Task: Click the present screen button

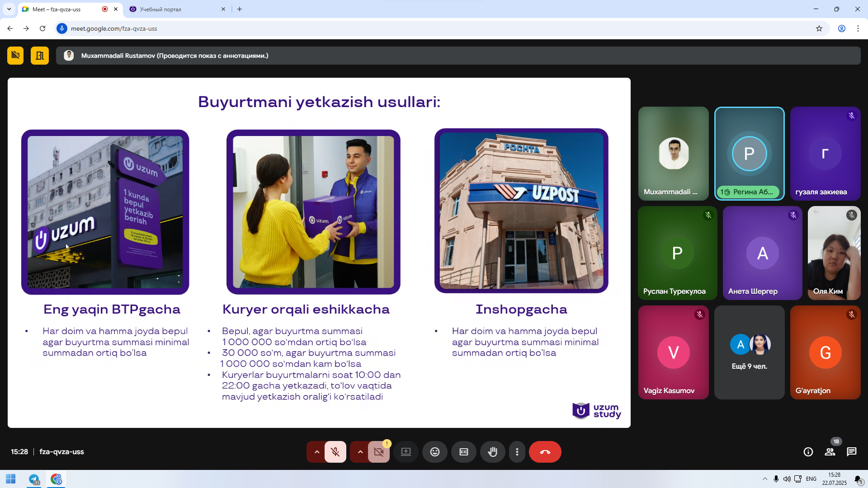Action: pos(406,452)
